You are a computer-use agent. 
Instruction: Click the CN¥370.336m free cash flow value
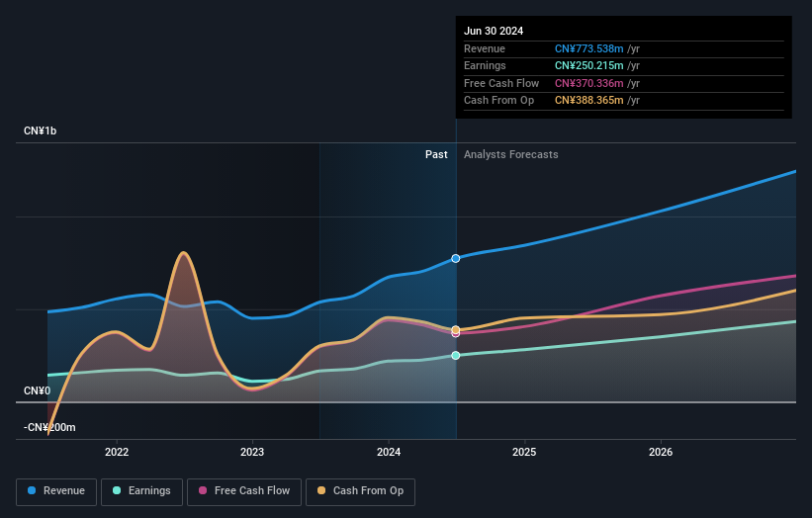coord(588,83)
